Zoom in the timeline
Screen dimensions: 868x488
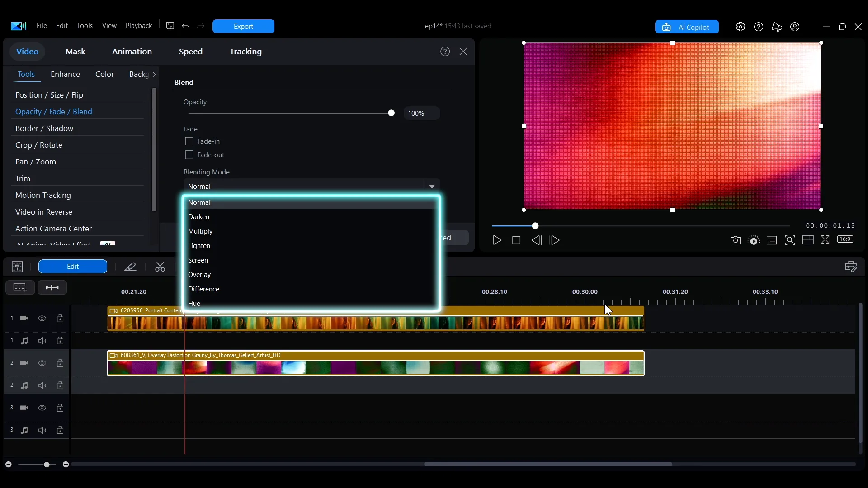tap(66, 465)
